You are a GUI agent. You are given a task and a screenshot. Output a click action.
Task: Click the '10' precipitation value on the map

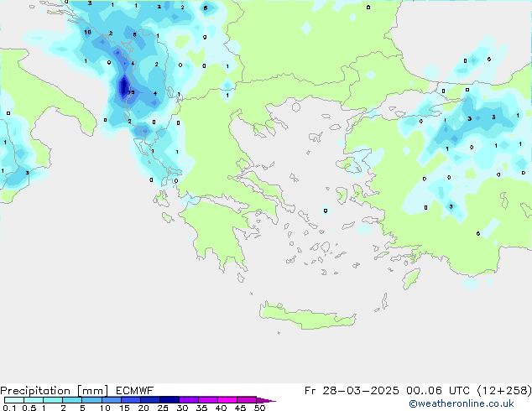(87, 32)
